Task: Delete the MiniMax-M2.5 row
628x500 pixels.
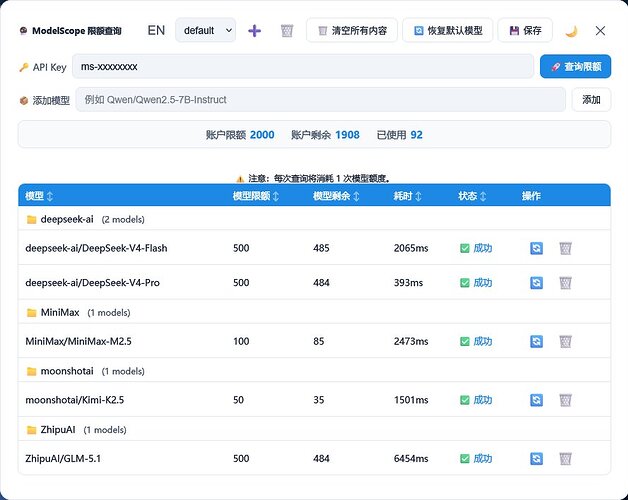Action: (x=565, y=341)
